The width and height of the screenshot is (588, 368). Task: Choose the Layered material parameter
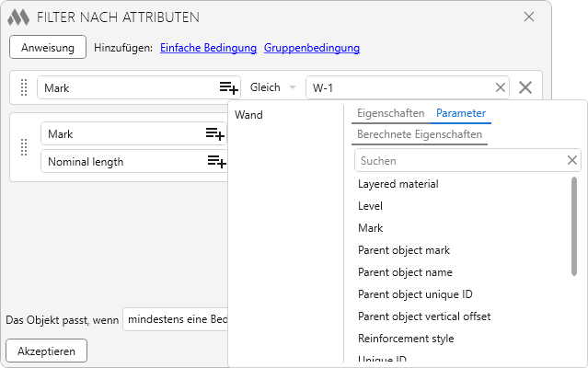pyautogui.click(x=398, y=184)
